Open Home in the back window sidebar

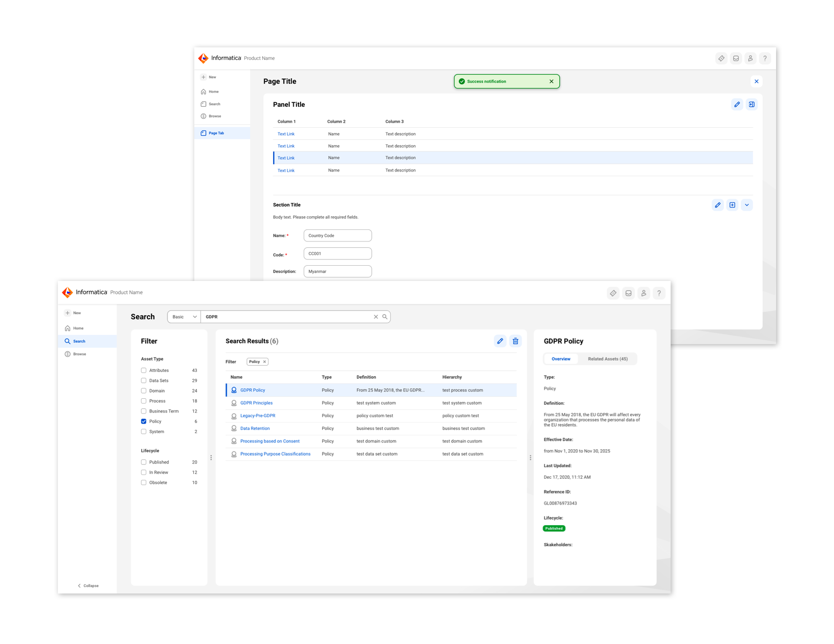pos(210,92)
